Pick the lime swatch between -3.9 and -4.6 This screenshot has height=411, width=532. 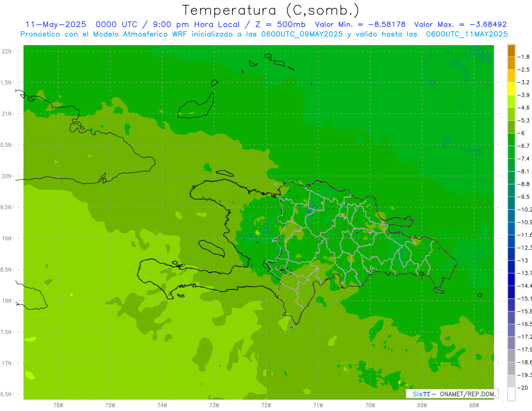coord(511,102)
